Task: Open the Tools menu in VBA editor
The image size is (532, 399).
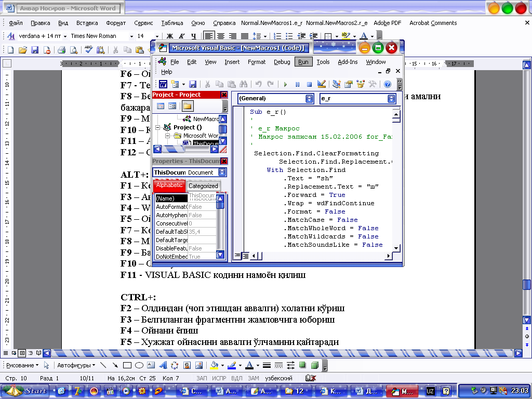Action: tap(323, 62)
